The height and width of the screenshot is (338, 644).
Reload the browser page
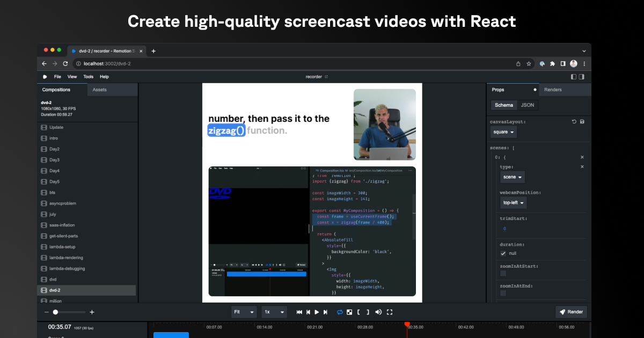pos(65,63)
